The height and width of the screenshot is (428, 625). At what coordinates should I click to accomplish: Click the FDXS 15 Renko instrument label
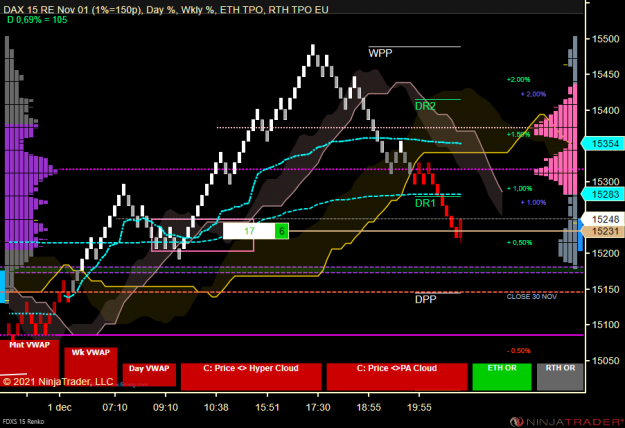[24, 421]
